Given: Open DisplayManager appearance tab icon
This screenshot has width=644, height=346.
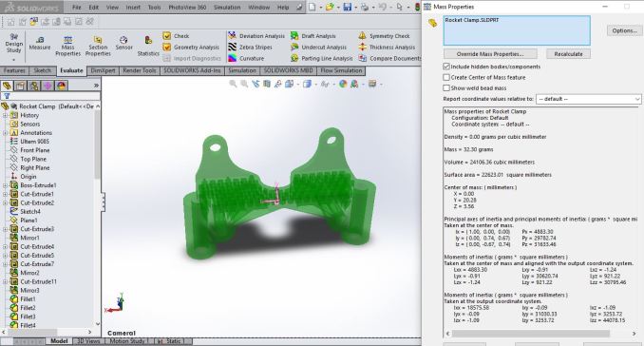Looking at the screenshot, I should point(61,86).
